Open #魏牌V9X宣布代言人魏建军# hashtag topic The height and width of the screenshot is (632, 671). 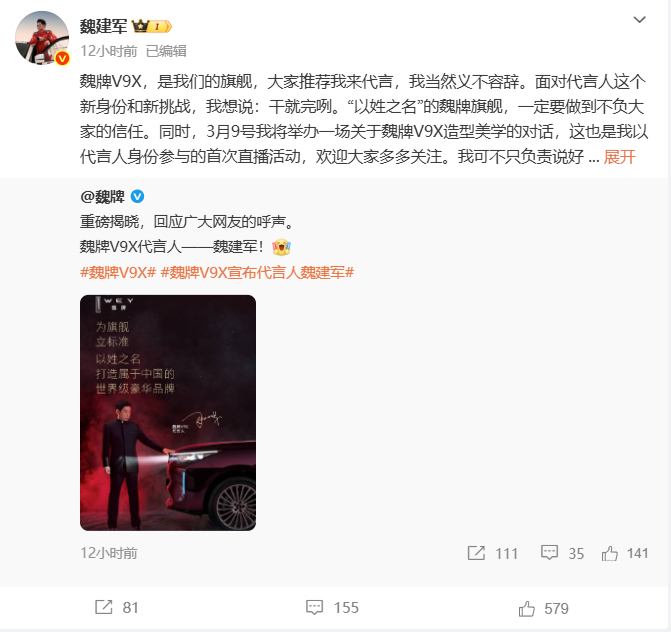[x=257, y=272]
